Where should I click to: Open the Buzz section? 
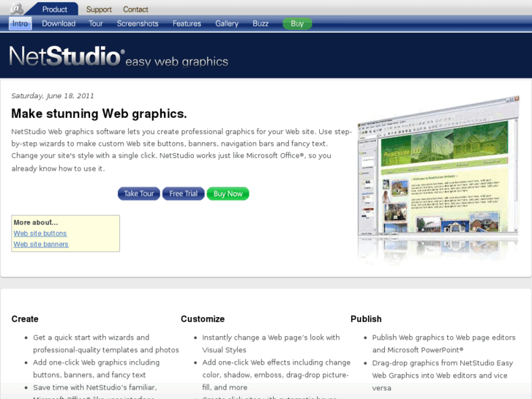click(261, 23)
